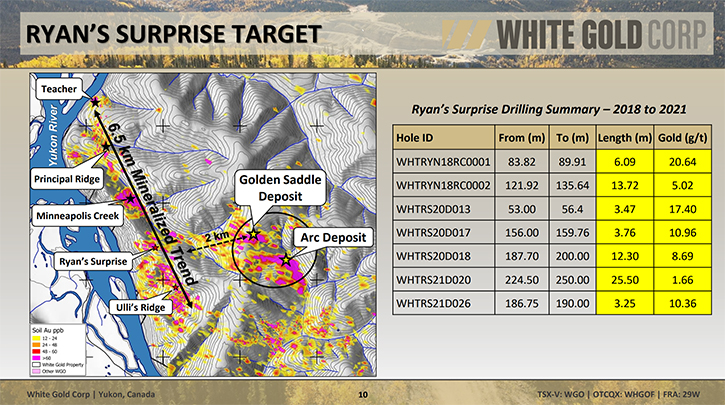Click the Yukon River label
The width and height of the screenshot is (725, 405).
point(54,135)
